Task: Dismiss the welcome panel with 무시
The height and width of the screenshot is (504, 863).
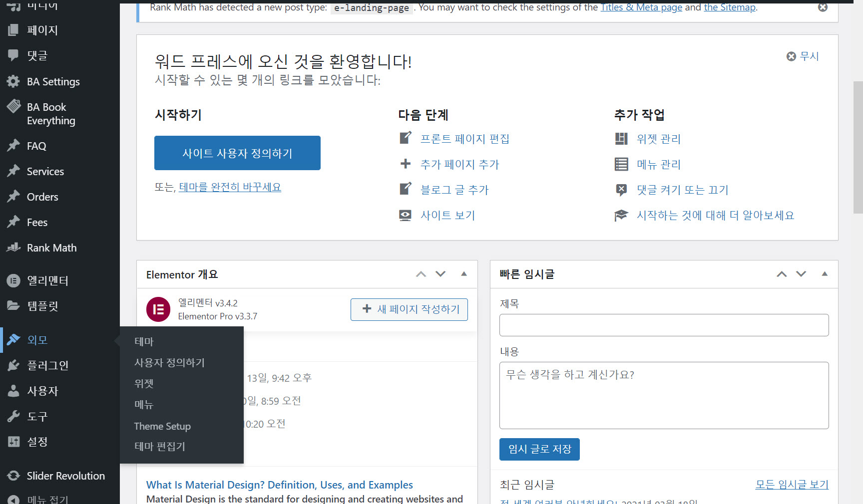Action: point(803,56)
